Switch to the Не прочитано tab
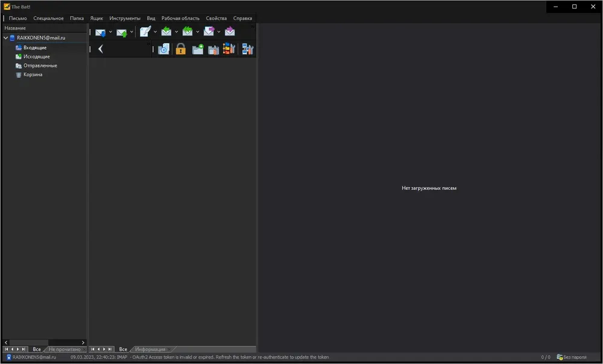Screen dimensions: 603x364 coord(65,350)
